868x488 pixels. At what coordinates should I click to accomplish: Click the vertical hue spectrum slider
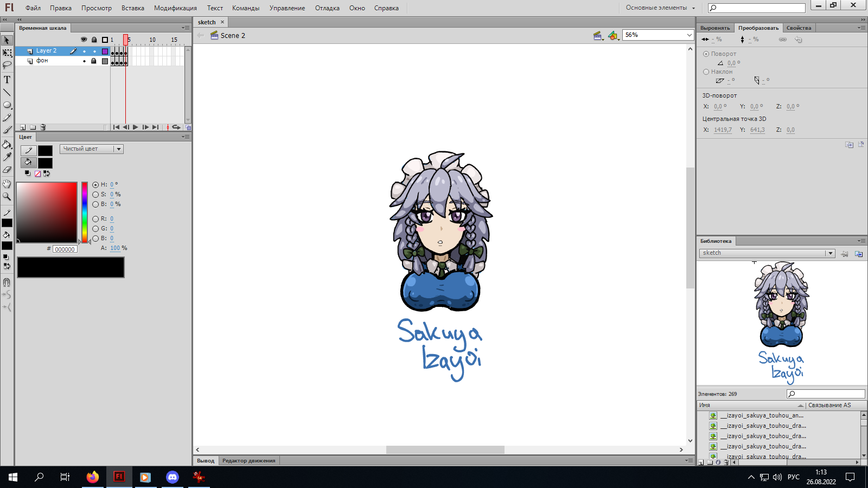[x=85, y=213]
